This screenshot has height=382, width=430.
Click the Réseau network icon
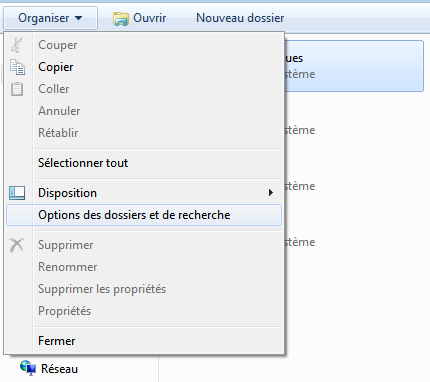pos(28,368)
